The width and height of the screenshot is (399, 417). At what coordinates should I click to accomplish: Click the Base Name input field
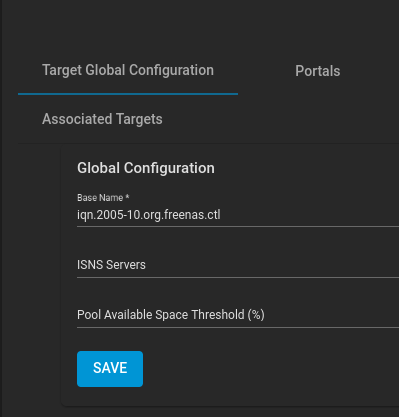pyautogui.click(x=238, y=215)
